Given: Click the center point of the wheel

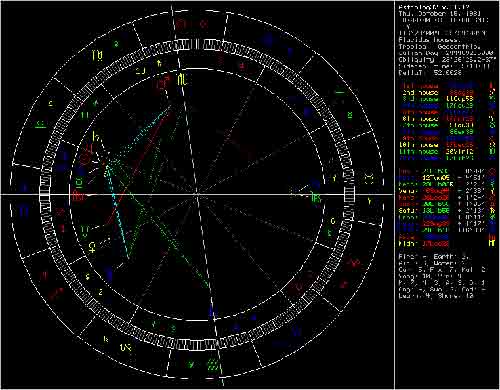Looking at the screenshot, I should pos(198,194).
